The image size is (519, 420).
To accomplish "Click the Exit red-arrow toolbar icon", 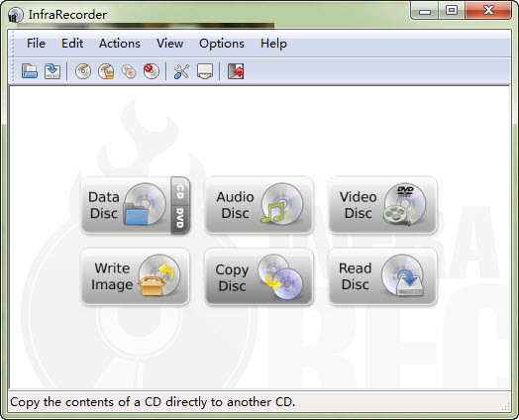I will click(236, 71).
